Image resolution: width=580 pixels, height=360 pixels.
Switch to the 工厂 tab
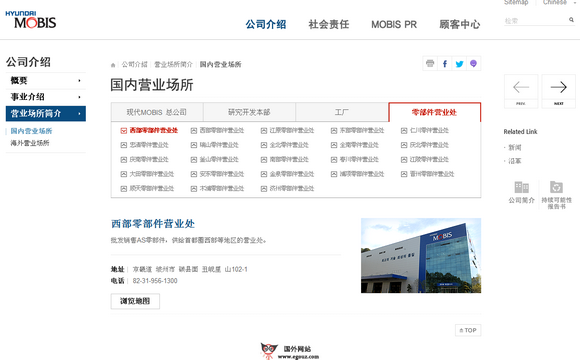point(342,112)
